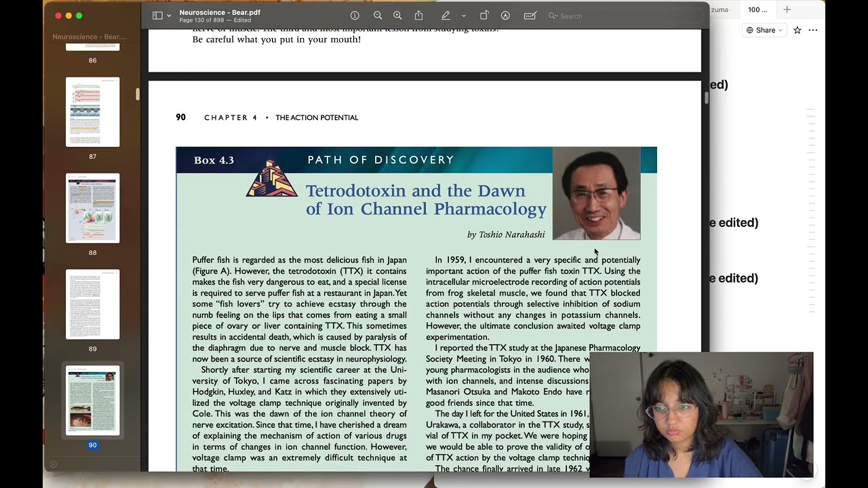Zoom out of the PDF page

378,16
